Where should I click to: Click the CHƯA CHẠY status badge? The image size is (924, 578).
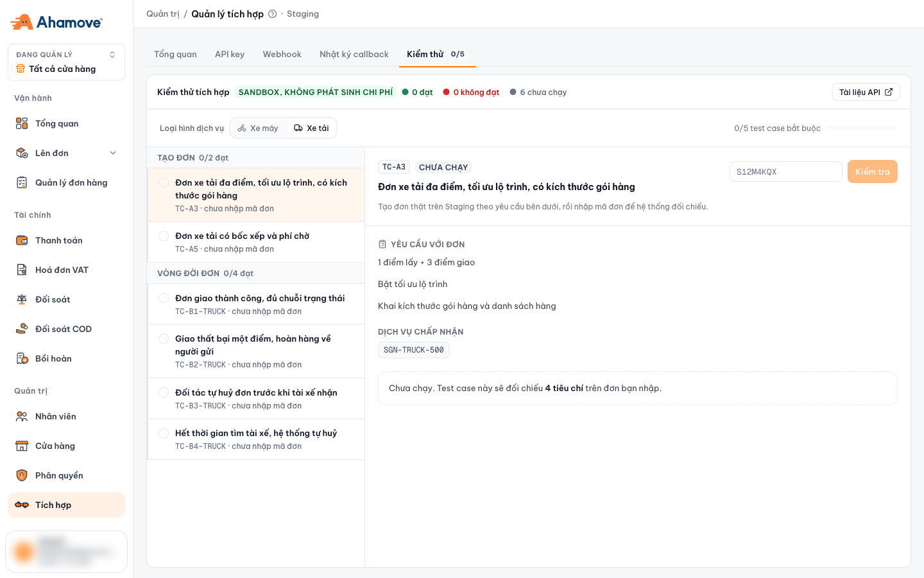click(443, 167)
